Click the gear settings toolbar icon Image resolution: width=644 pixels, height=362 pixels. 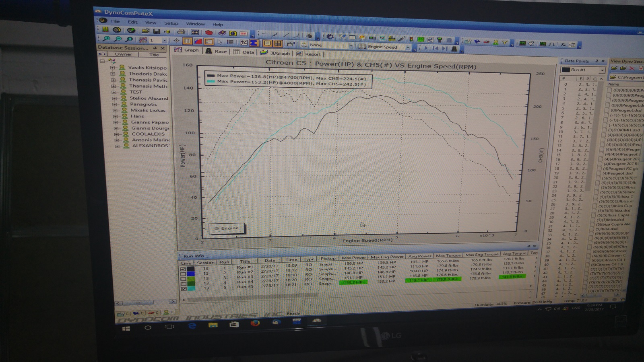point(330,37)
